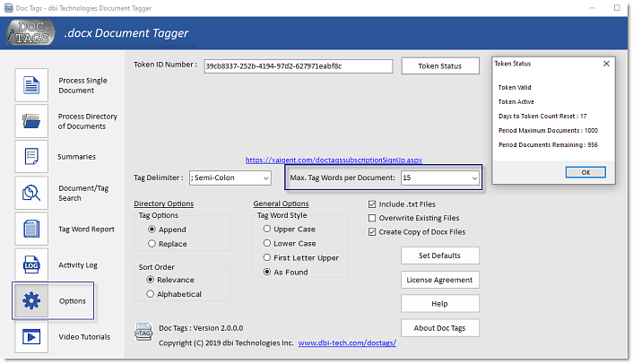Select First Letter Upper style
The height and width of the screenshot is (364, 633).
[x=267, y=257]
